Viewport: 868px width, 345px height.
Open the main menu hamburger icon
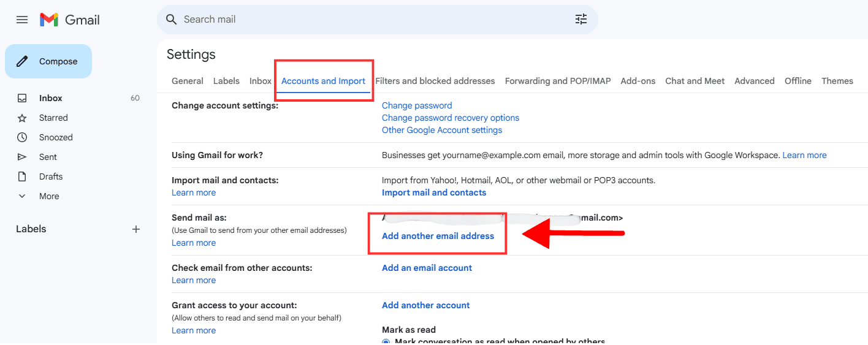point(22,20)
